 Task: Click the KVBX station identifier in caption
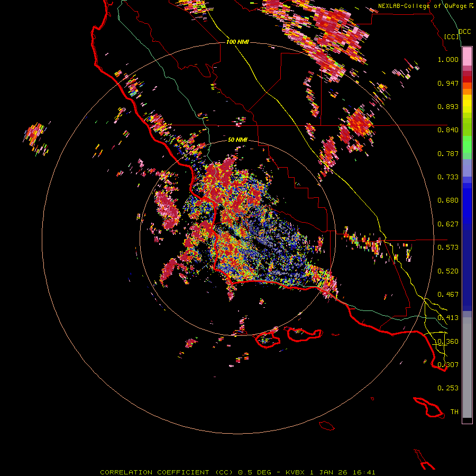coord(295,472)
